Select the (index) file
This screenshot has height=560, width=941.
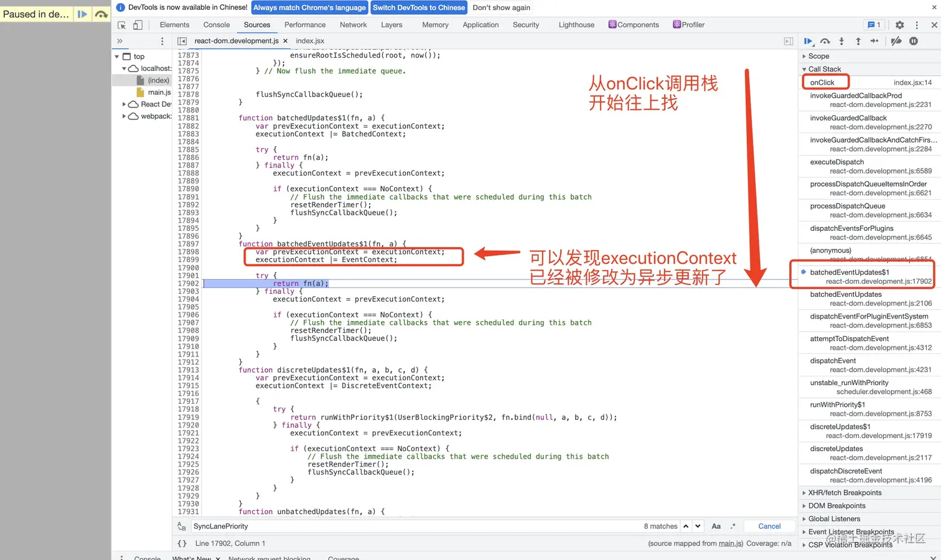[158, 80]
